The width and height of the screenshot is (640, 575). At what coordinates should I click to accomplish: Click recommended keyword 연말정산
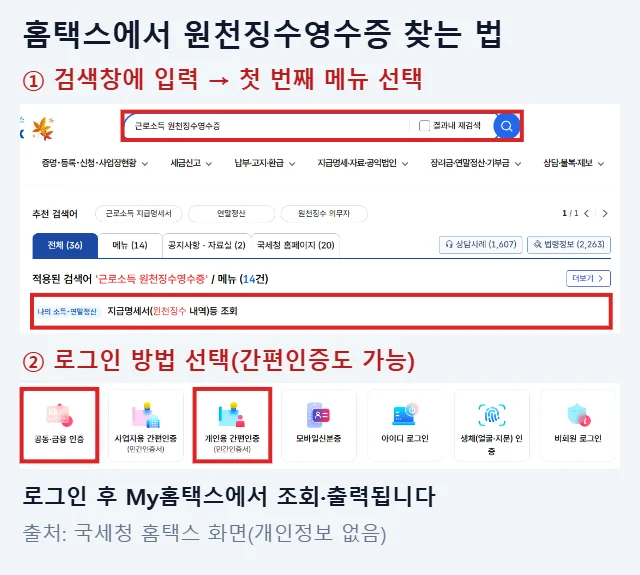(x=231, y=213)
